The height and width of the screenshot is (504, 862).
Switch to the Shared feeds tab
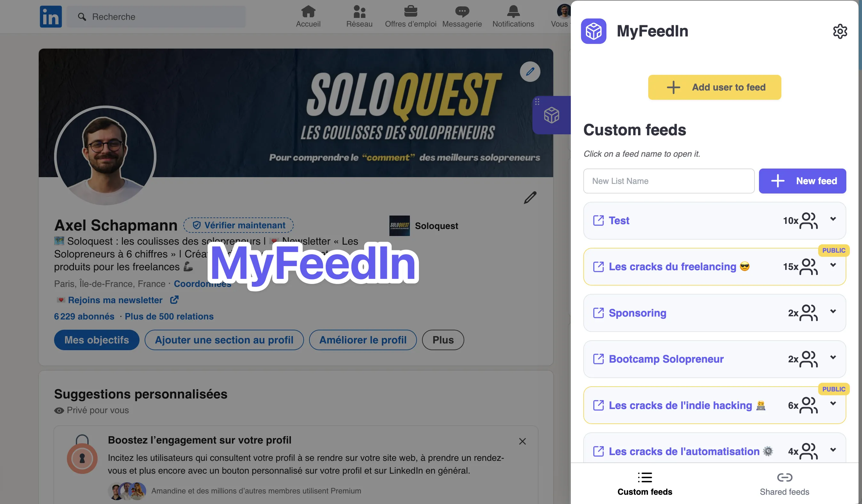784,484
